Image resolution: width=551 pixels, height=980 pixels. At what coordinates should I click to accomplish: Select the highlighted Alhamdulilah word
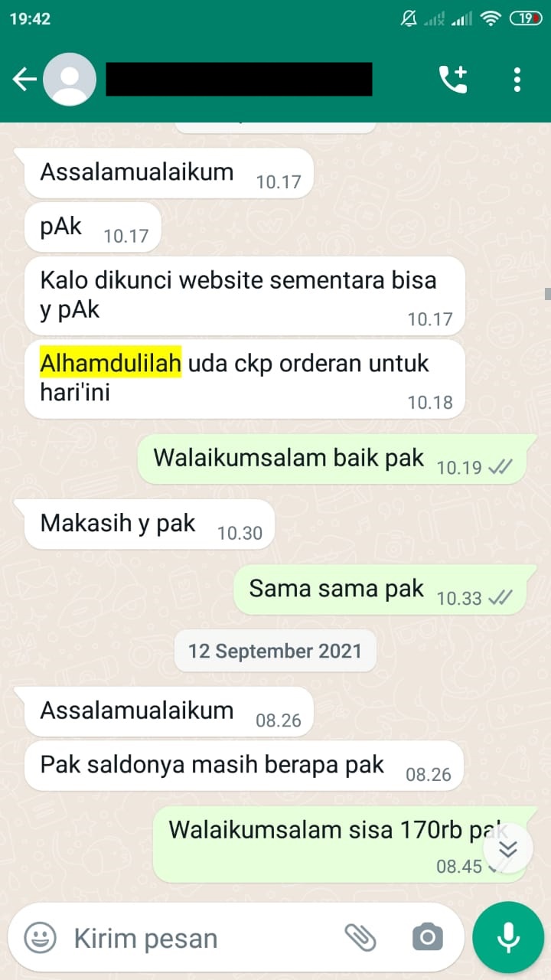(x=110, y=362)
